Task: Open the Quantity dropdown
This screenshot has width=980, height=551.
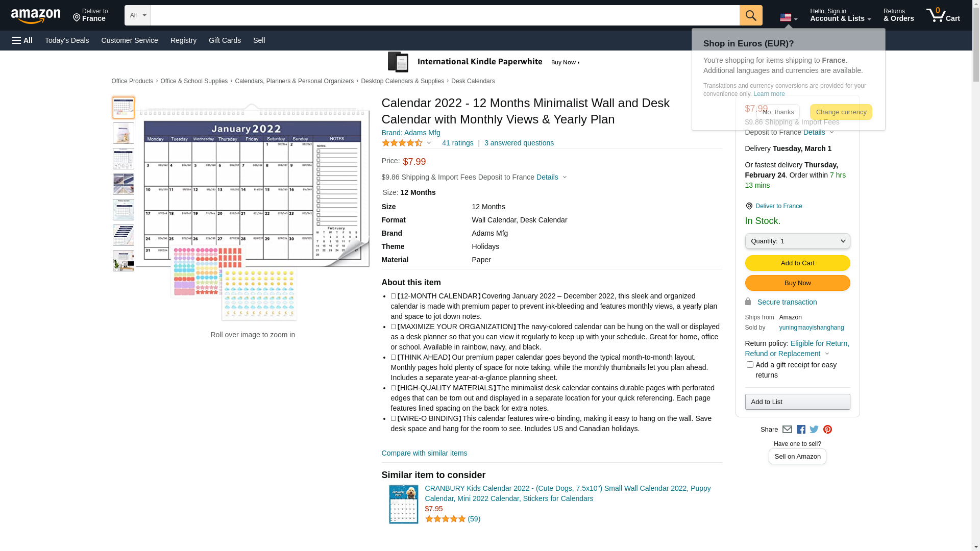Action: (x=797, y=241)
